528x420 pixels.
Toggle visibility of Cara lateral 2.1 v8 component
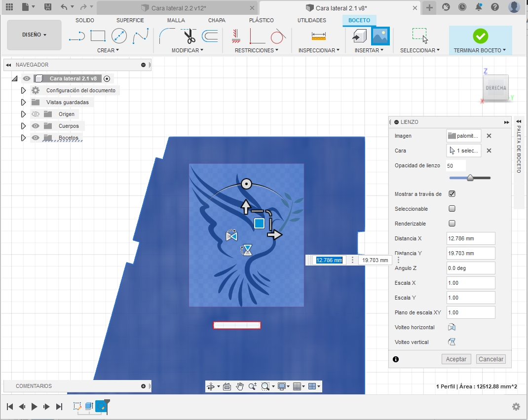click(27, 78)
